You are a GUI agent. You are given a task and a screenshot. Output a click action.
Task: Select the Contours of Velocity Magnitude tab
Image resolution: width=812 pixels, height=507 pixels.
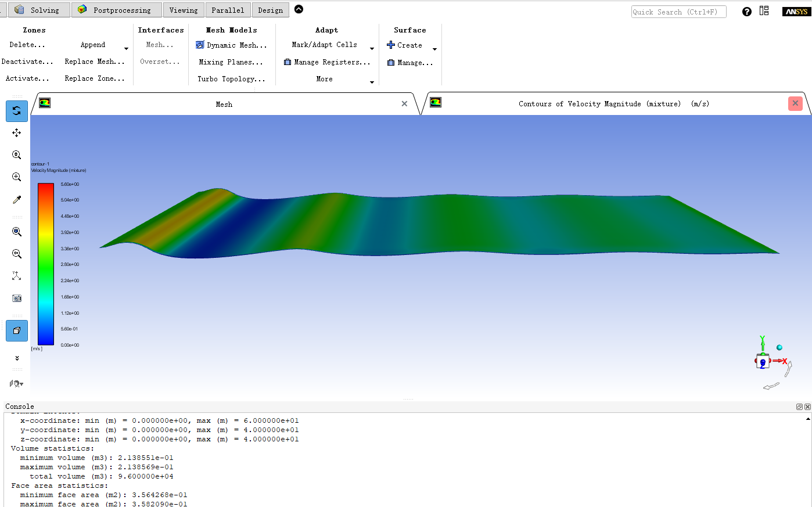point(614,103)
